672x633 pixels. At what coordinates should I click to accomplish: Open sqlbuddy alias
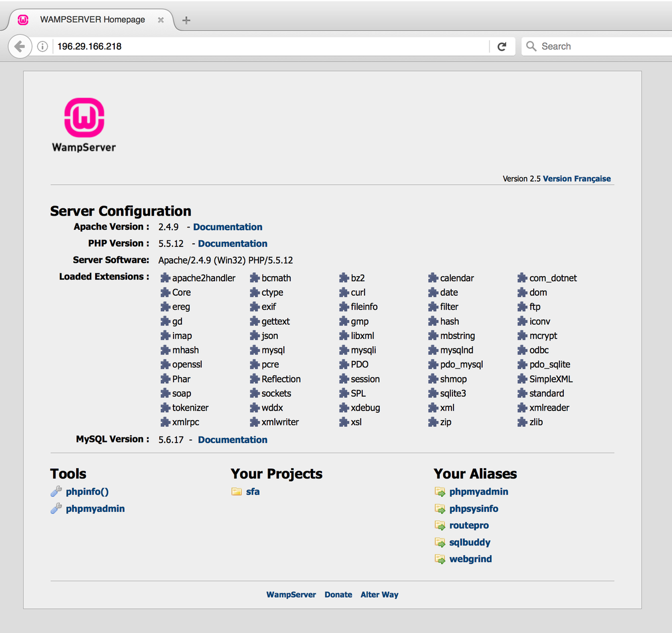tap(470, 542)
